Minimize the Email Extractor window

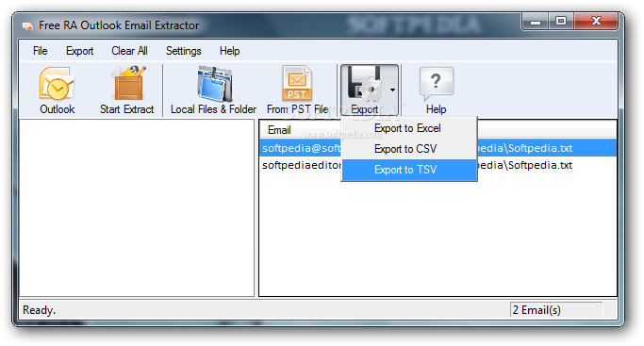pyautogui.click(x=536, y=22)
